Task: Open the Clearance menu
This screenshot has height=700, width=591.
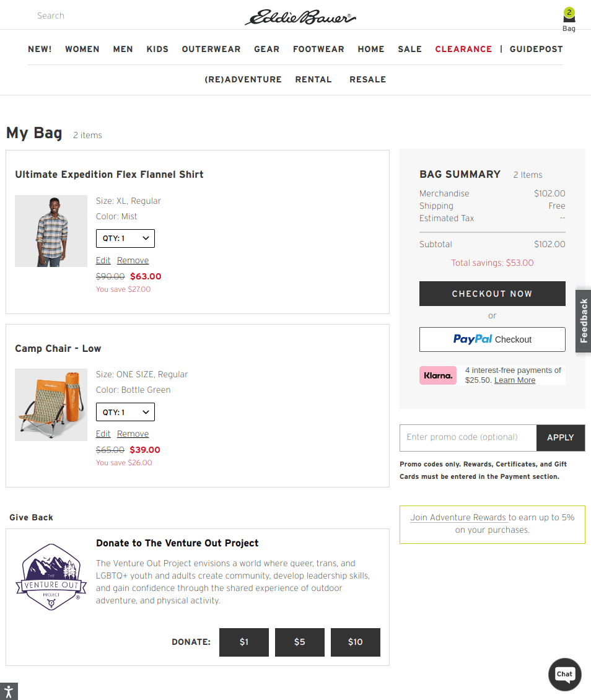Action: [463, 49]
